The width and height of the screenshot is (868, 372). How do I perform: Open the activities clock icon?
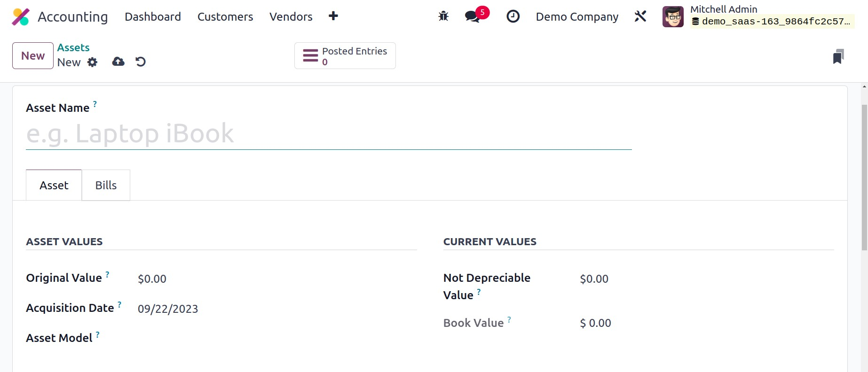513,16
